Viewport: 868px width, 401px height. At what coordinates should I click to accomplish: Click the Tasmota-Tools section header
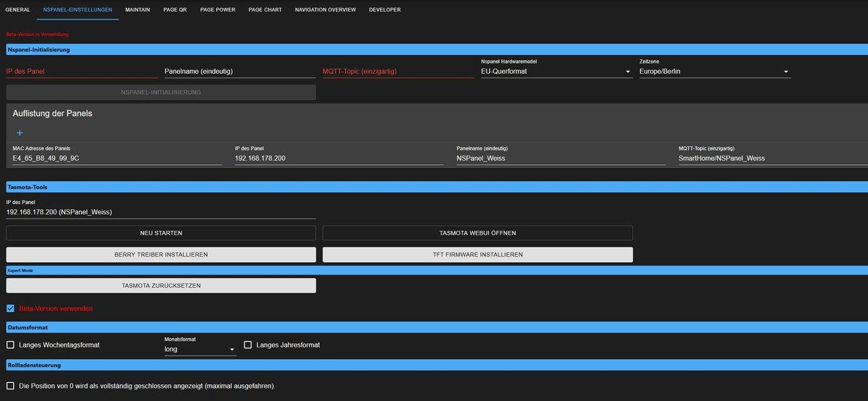coord(437,187)
